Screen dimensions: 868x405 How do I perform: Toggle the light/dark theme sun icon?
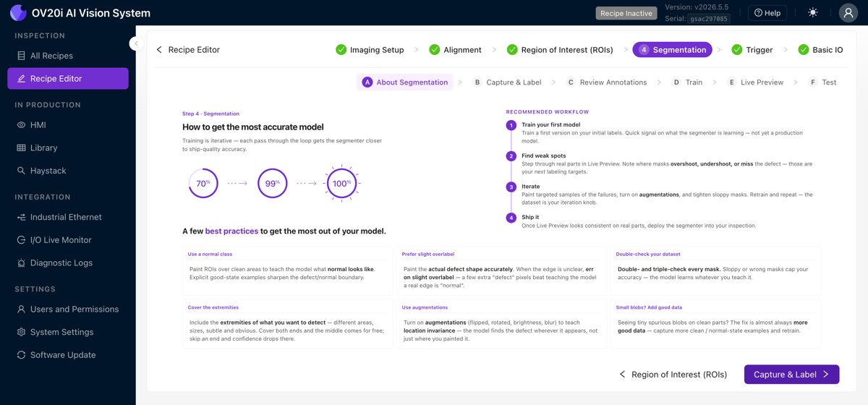tap(813, 13)
